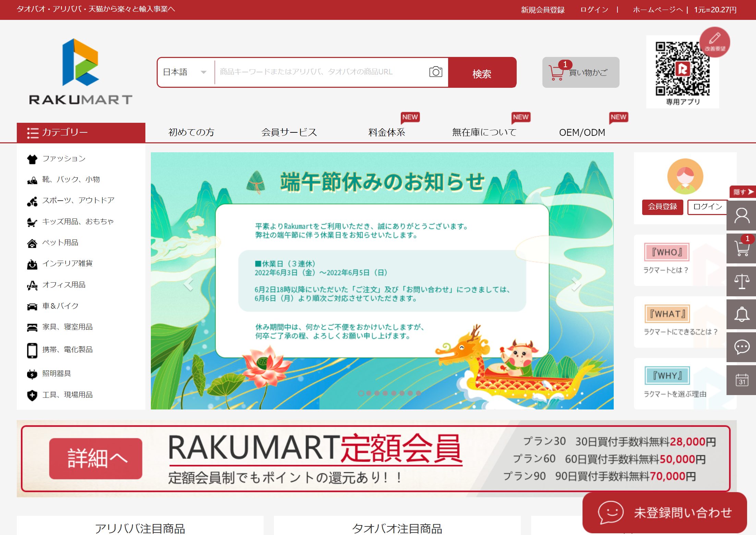
Task: Click the office supplies icon
Action: click(32, 285)
